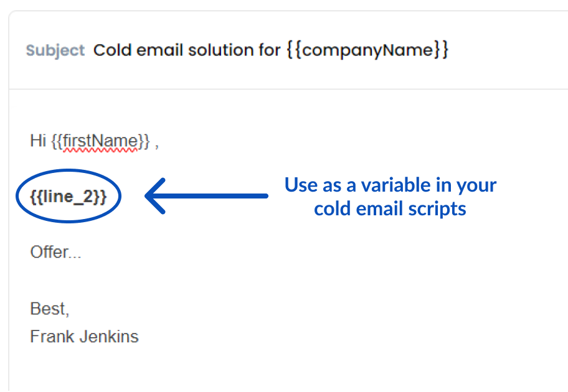Image resolution: width=568 pixels, height=392 pixels.
Task: Select the {{firstName}} variable in the greeting
Action: 100,141
